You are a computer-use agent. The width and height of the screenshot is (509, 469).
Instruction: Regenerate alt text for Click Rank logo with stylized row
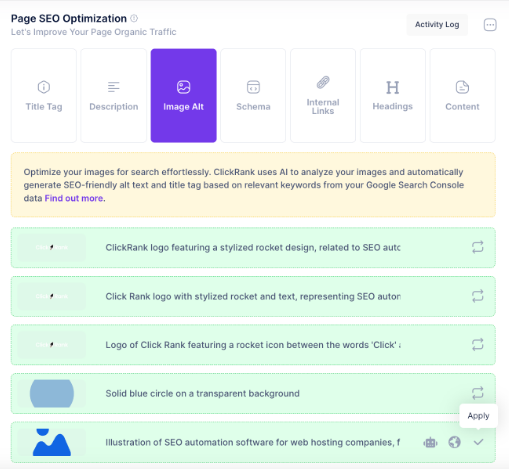click(477, 296)
